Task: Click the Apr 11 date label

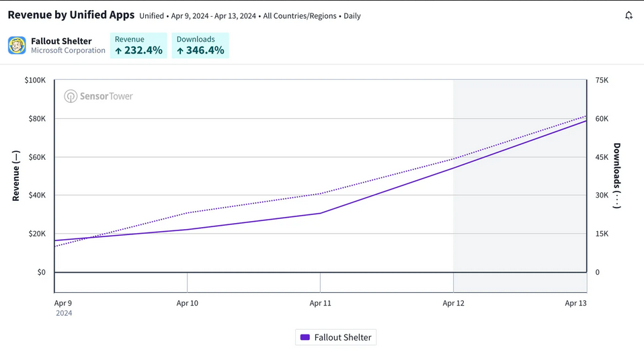Action: point(320,303)
